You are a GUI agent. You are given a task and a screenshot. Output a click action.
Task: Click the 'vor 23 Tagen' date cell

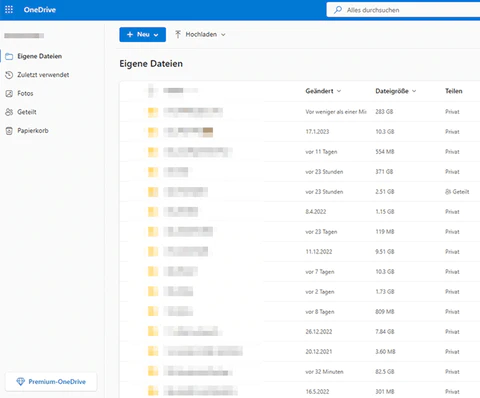pos(321,232)
